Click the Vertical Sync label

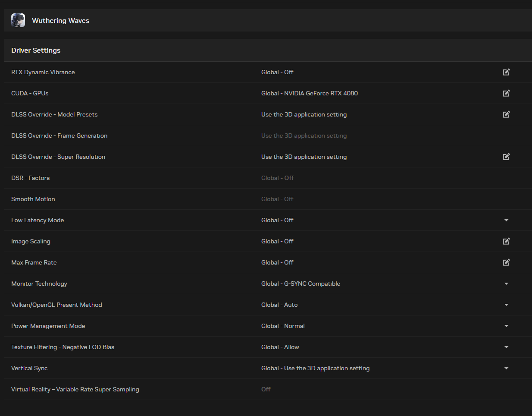29,368
